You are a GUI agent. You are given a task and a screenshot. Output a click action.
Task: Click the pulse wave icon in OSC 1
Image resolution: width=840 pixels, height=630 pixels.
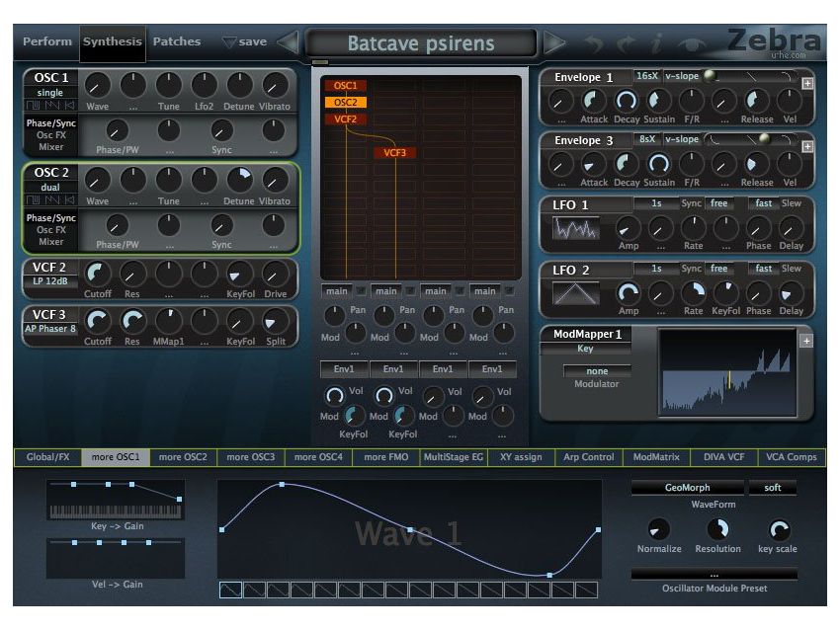coord(34,105)
